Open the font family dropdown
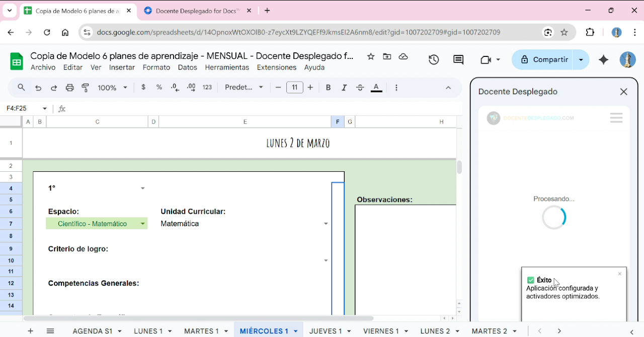644x337 pixels. point(244,87)
